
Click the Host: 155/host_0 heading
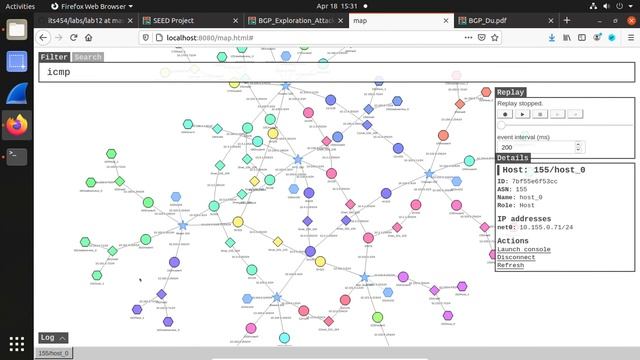(543, 170)
